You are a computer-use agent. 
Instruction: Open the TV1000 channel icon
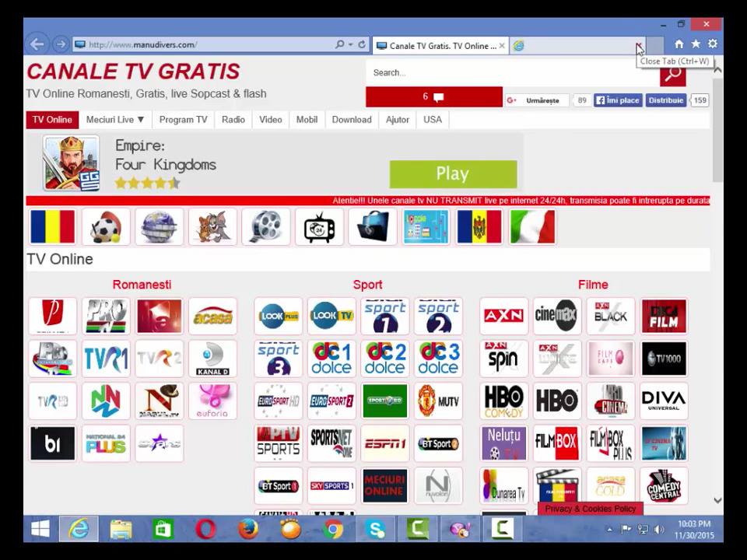point(664,359)
